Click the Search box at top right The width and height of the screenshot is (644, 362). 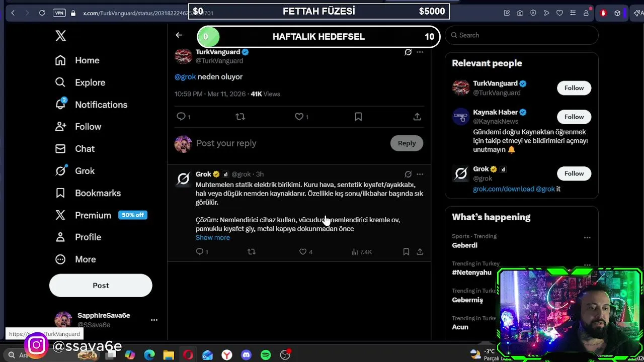coord(521,35)
